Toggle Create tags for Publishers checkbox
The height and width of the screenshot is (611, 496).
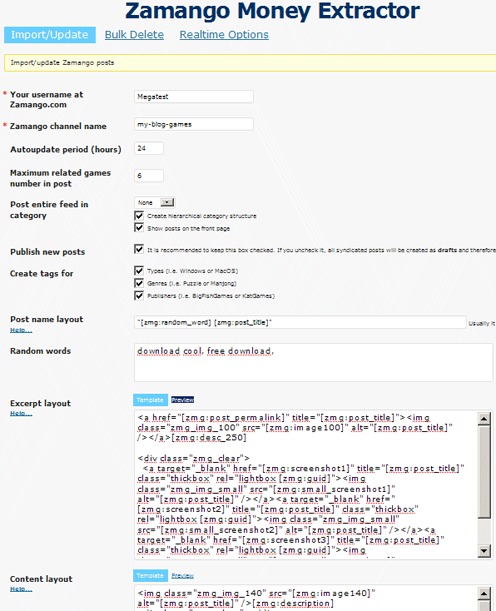coord(139,295)
